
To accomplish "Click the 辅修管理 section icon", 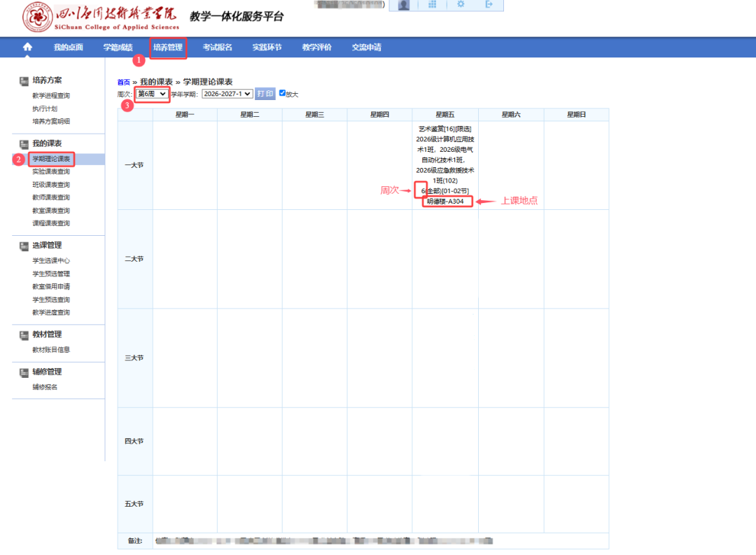I will (x=24, y=373).
